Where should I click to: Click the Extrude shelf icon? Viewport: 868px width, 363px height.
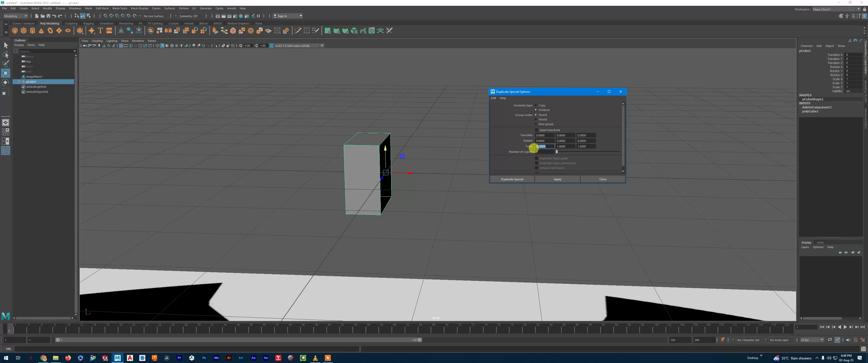[x=215, y=31]
